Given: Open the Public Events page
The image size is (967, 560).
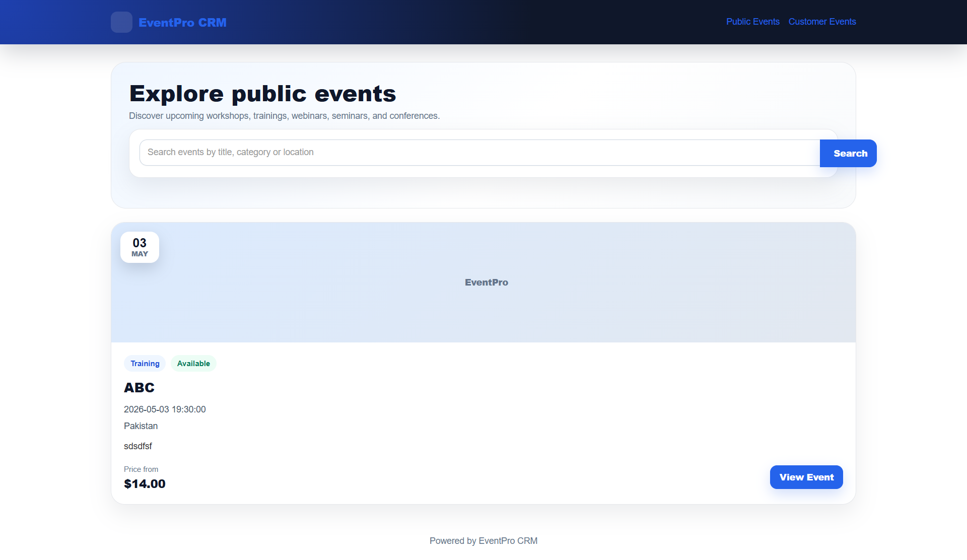Looking at the screenshot, I should tap(752, 22).
